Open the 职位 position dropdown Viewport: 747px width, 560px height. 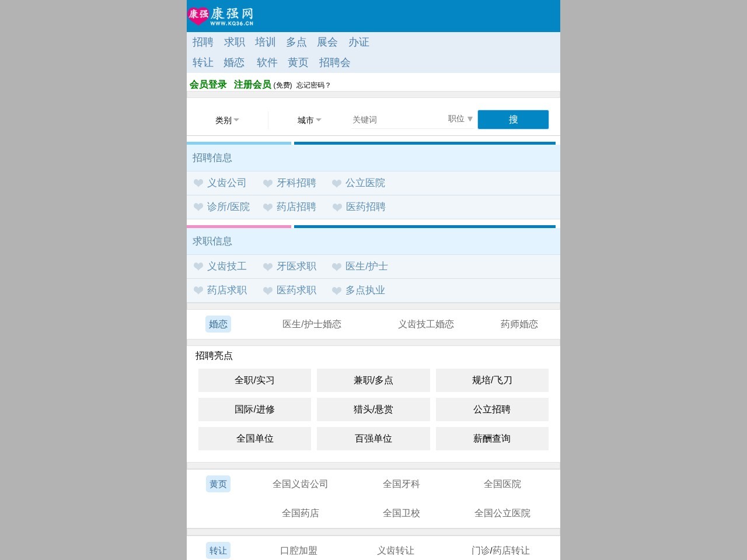coord(460,119)
